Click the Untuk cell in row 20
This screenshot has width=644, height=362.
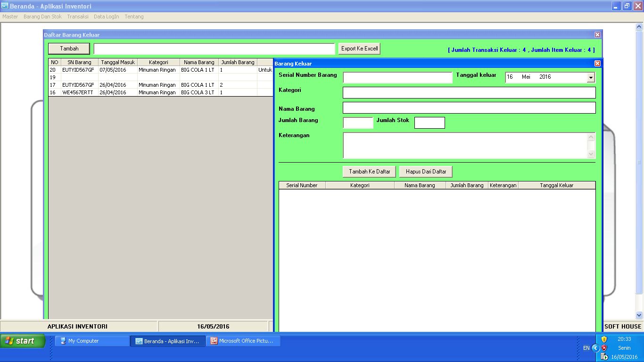click(265, 70)
